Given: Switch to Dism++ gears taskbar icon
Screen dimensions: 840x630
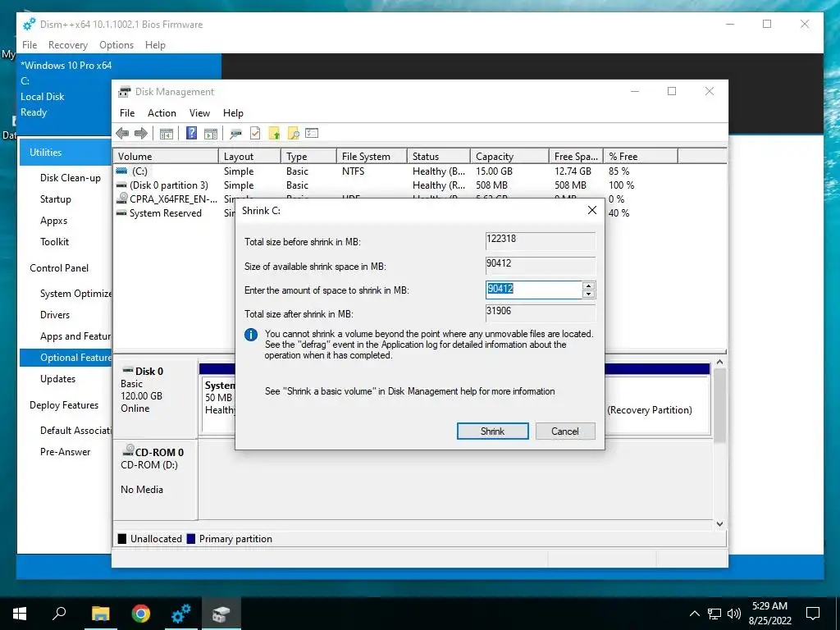Looking at the screenshot, I should coord(181,614).
